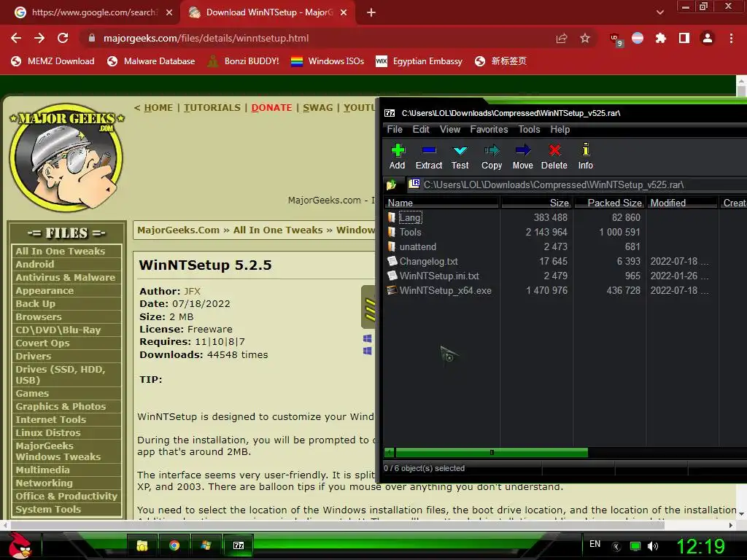Reload the MajorGeeks page
This screenshot has height=560, width=747.
click(x=63, y=38)
